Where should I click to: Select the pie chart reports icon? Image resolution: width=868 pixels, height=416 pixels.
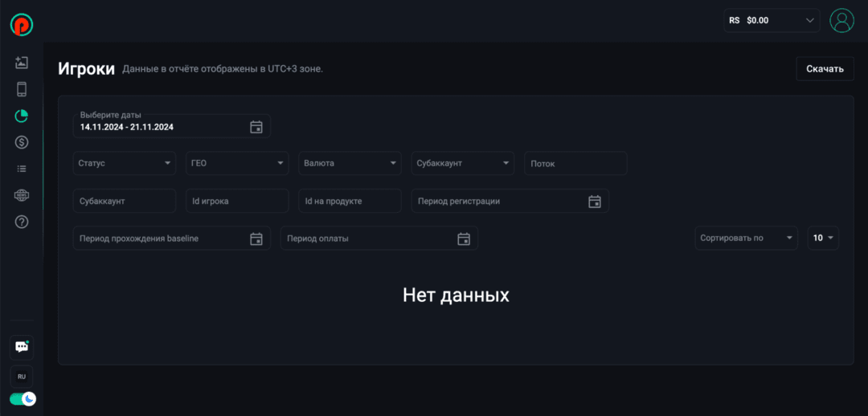pyautogui.click(x=22, y=116)
